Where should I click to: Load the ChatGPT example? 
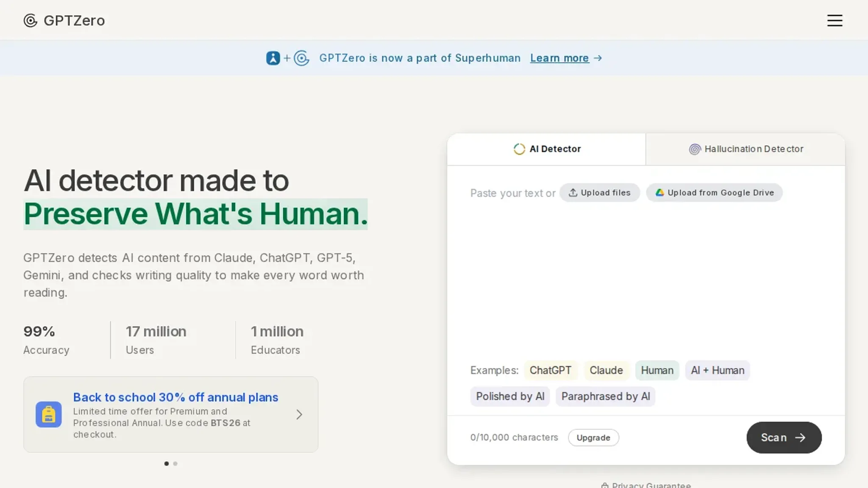551,370
